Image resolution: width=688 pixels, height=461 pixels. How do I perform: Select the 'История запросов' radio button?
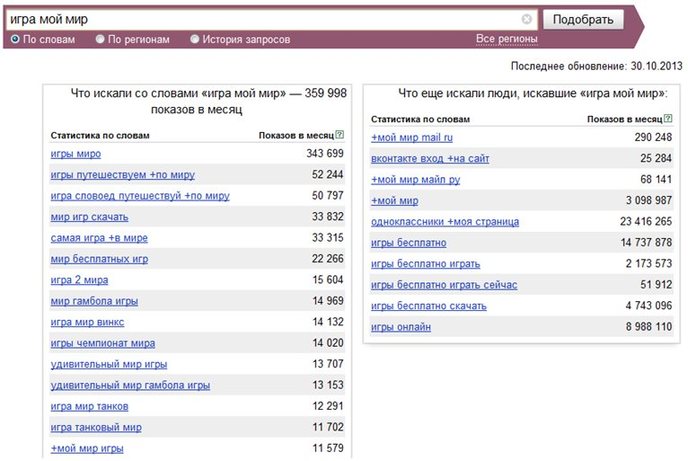click(x=194, y=39)
